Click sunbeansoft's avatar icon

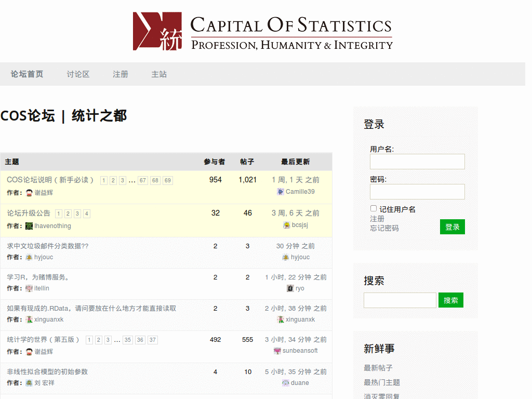(x=277, y=351)
